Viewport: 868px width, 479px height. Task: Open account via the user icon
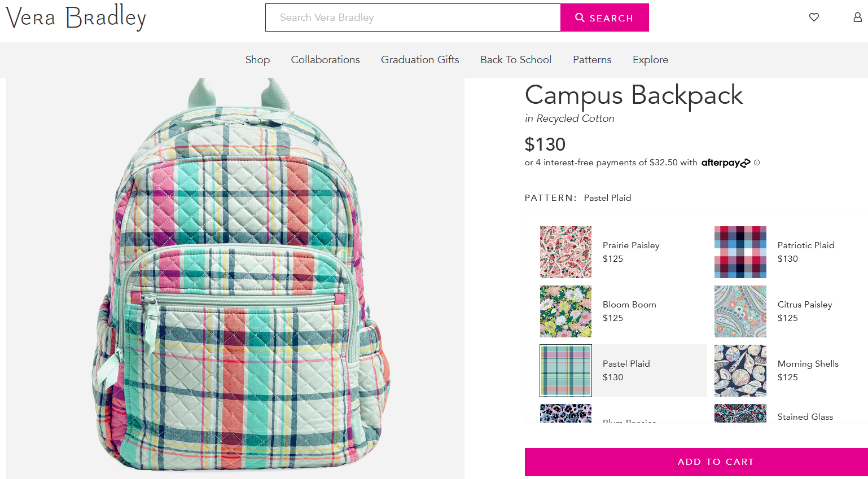pos(857,17)
